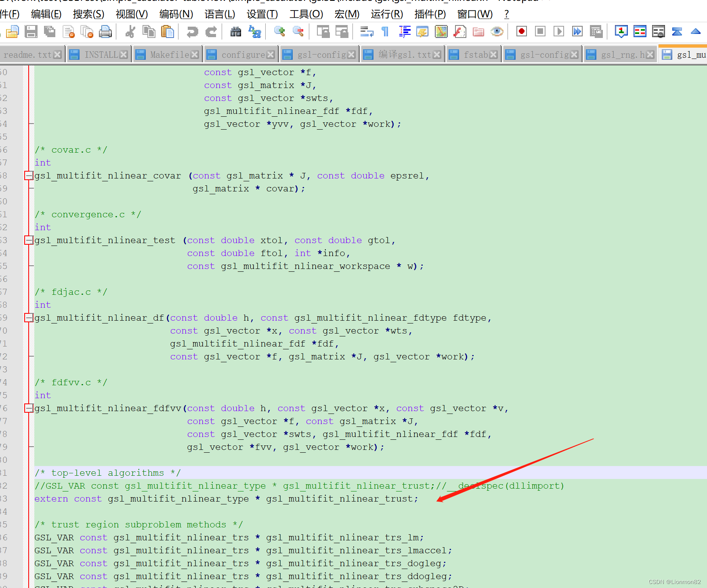
Task: Save all open files with the save-all icon
Action: click(x=50, y=31)
